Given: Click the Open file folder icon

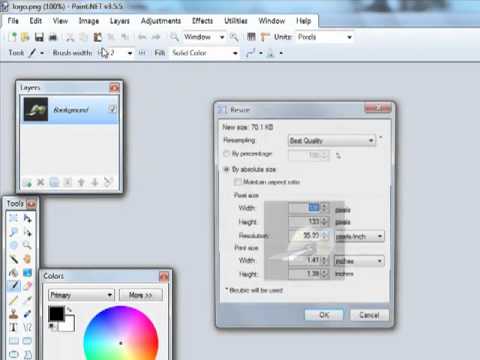Looking at the screenshot, I should [25, 37].
